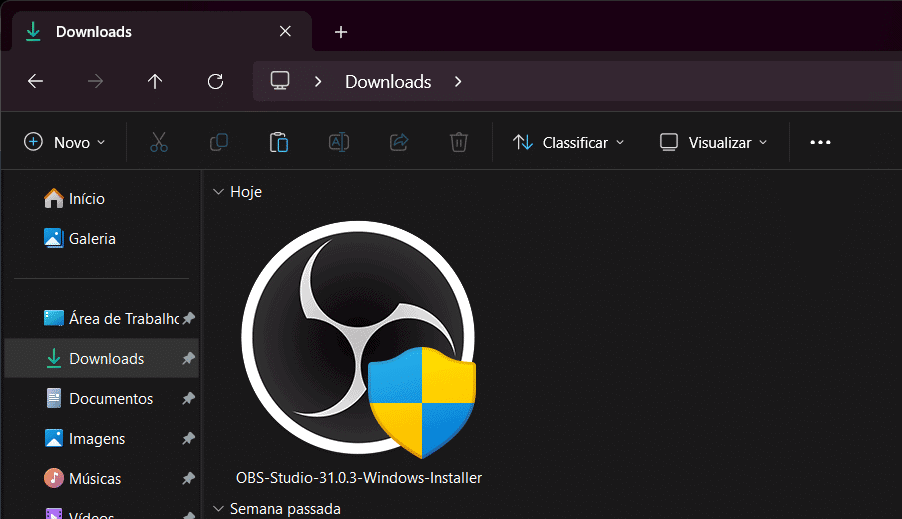Viewport: 902px width, 519px height.
Task: Select the Downloads tab title
Action: click(x=94, y=32)
